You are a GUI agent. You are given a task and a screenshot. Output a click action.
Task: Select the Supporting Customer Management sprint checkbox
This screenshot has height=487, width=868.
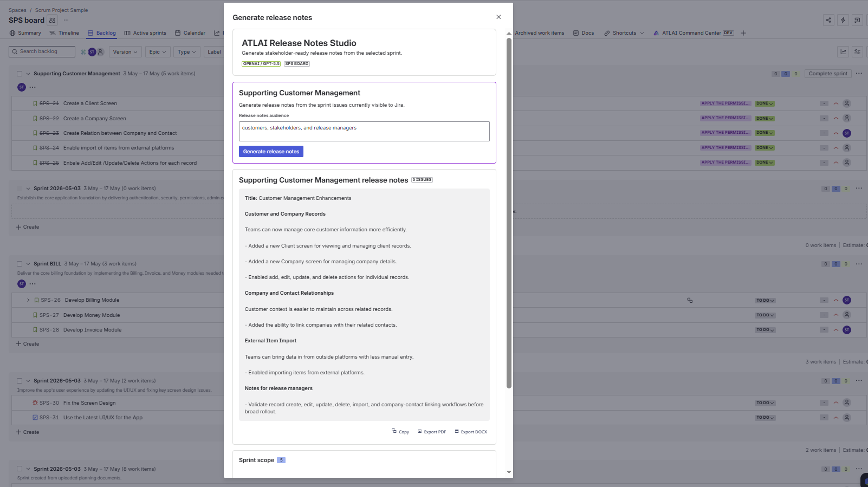(x=20, y=74)
